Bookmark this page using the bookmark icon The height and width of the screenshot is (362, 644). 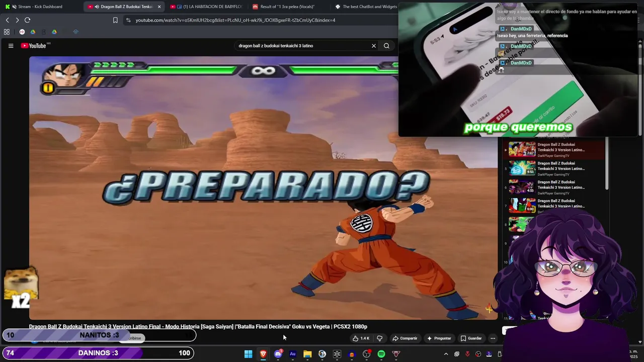coord(115,20)
